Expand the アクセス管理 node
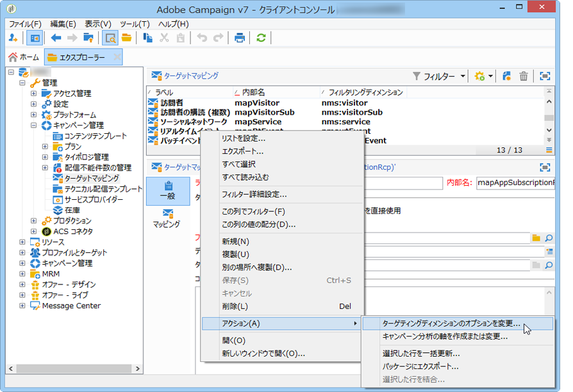 (33, 93)
